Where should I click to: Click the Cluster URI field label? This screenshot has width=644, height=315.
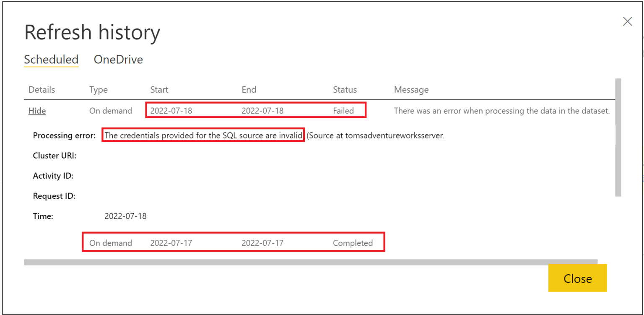(x=55, y=155)
